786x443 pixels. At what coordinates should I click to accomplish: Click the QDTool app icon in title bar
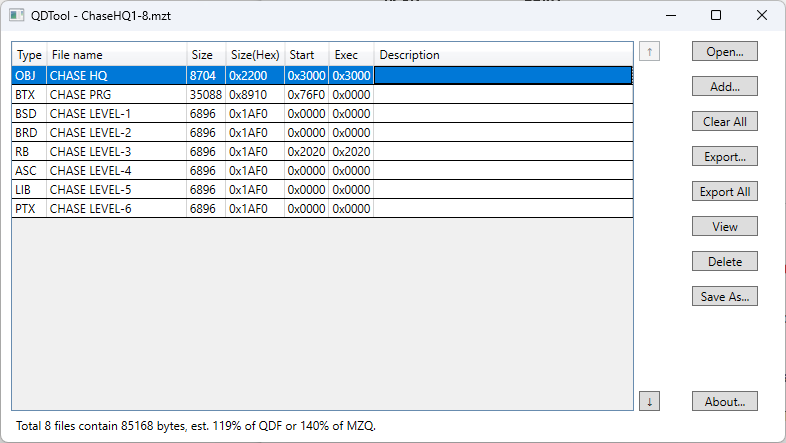(17, 16)
